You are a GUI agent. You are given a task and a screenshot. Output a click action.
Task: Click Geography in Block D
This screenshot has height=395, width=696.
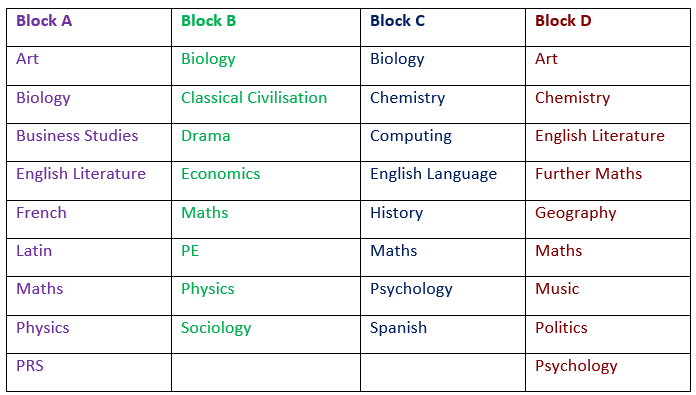[575, 213]
